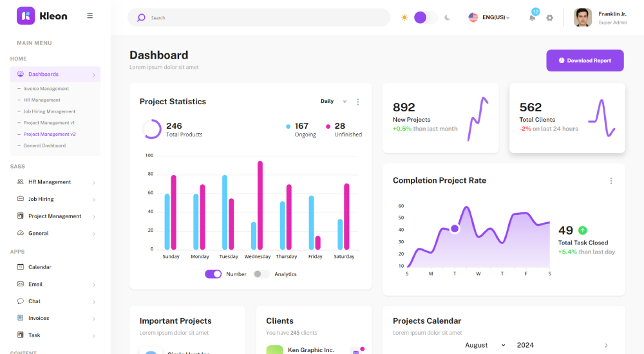Open Completion Project Rate three-dot menu

[x=611, y=181]
